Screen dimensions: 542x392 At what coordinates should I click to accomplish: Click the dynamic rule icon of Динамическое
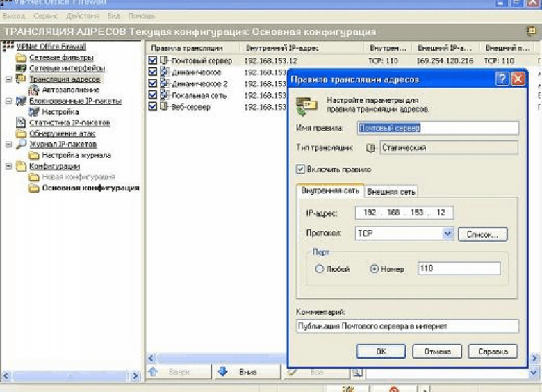pos(164,72)
